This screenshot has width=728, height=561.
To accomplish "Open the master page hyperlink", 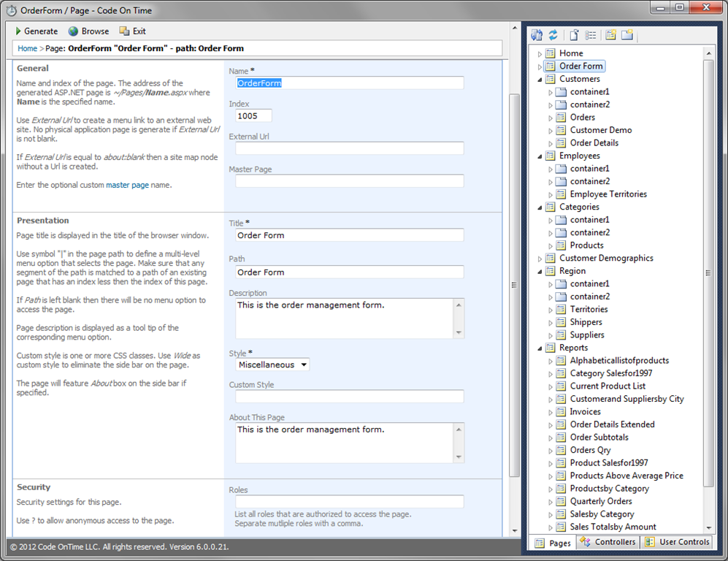I will pyautogui.click(x=127, y=185).
